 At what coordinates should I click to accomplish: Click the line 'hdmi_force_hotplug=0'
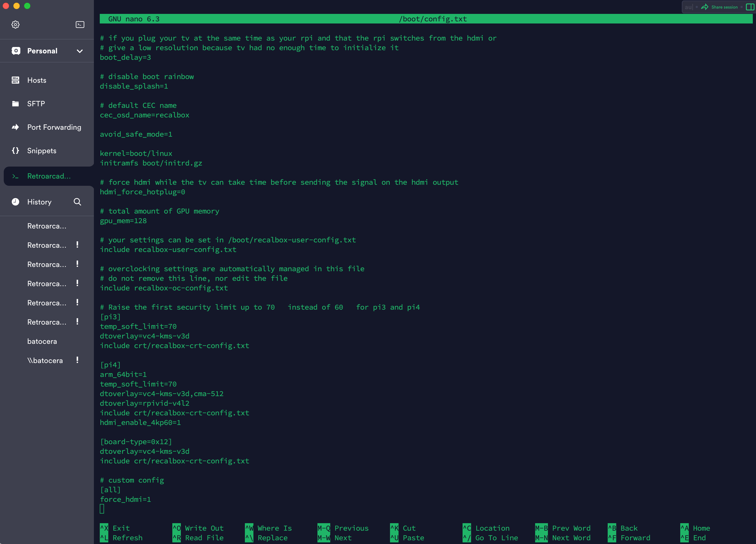tap(142, 192)
